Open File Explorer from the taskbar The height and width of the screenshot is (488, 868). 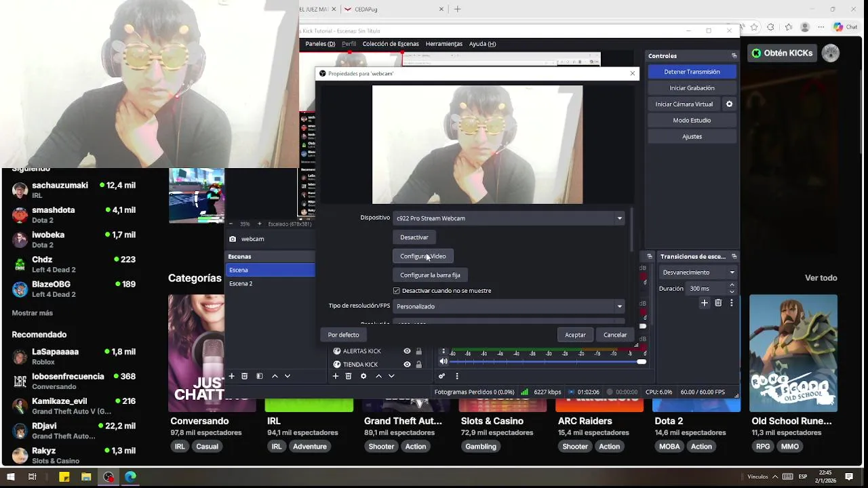tap(86, 477)
